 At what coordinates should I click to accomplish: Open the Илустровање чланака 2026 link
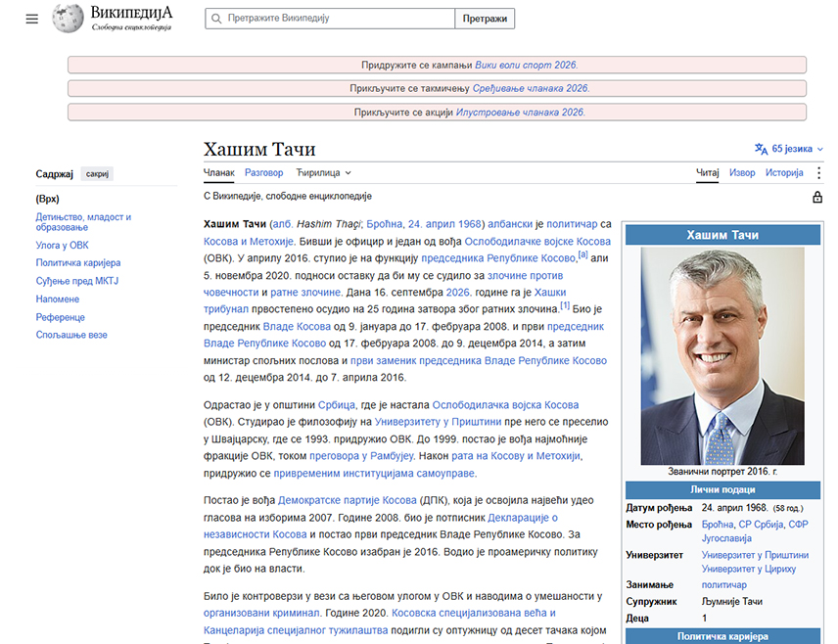click(x=520, y=113)
